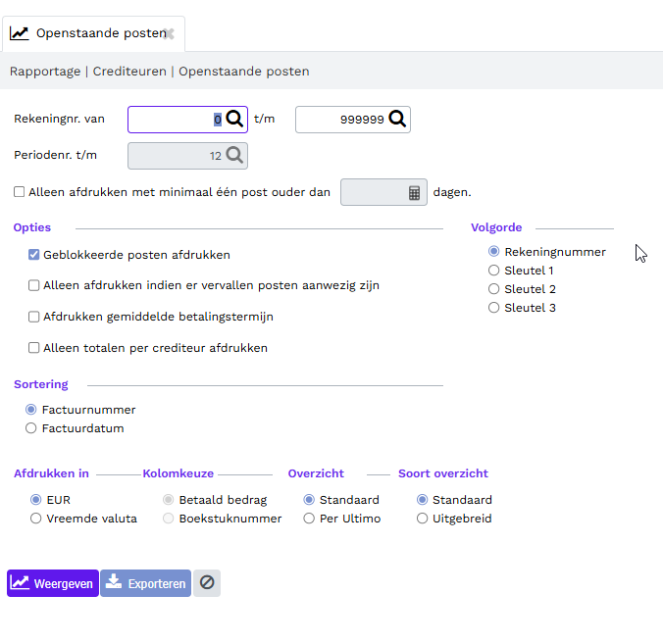The image size is (663, 644).
Task: Click the Exporteren download button
Action: pyautogui.click(x=145, y=583)
